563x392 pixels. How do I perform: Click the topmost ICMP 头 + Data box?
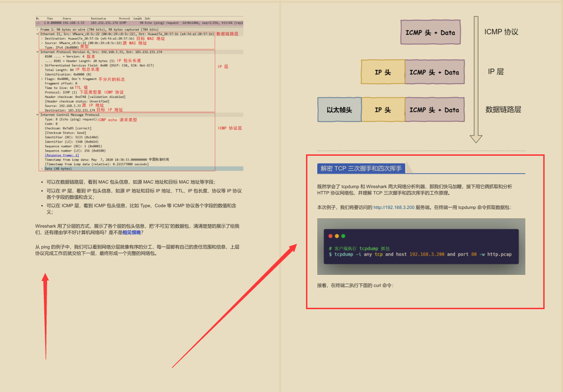click(x=431, y=33)
